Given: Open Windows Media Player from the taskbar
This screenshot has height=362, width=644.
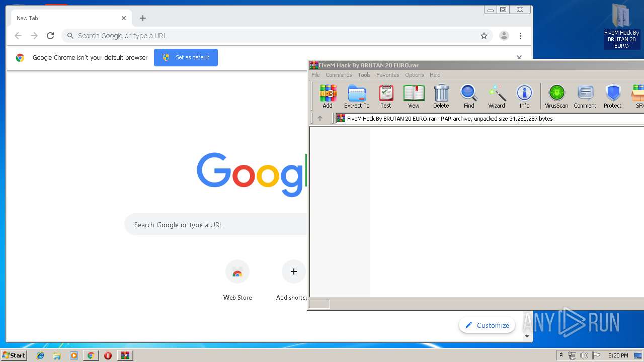Looking at the screenshot, I should click(74, 355).
